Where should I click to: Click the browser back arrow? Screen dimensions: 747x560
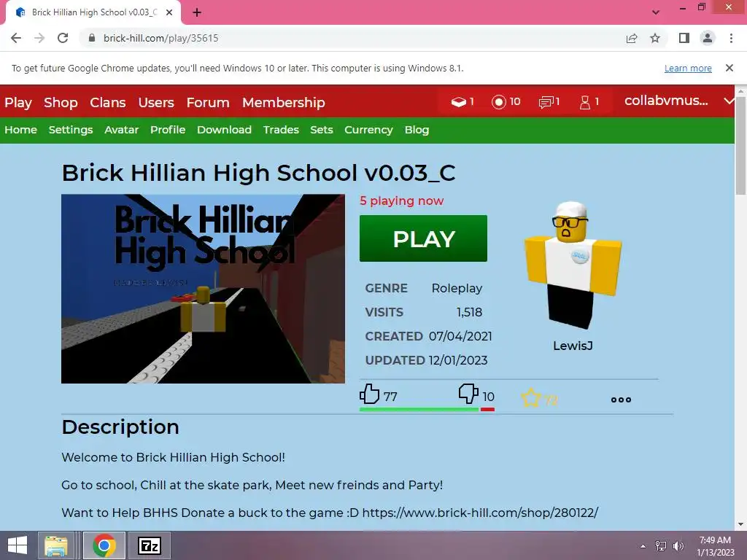tap(16, 38)
